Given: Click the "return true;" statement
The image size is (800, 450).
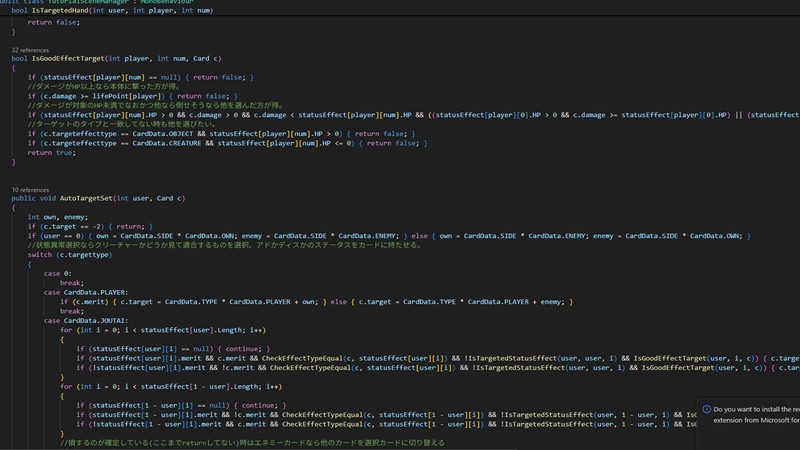Looking at the screenshot, I should pos(52,153).
